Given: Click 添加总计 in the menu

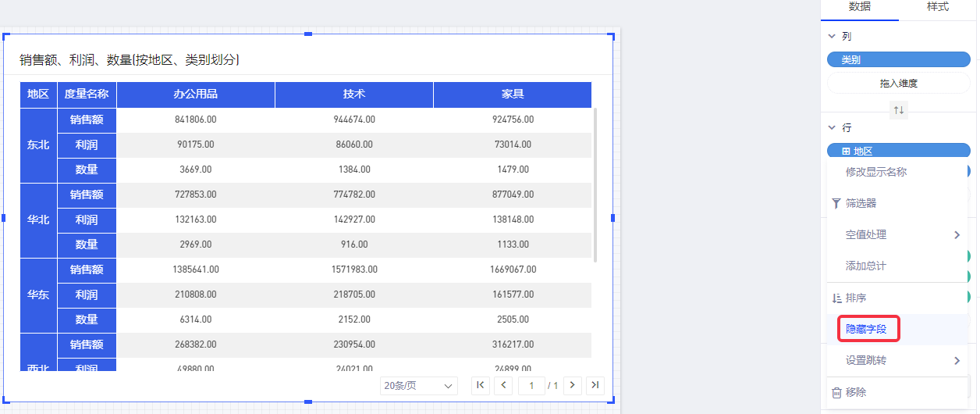Looking at the screenshot, I should 865,266.
